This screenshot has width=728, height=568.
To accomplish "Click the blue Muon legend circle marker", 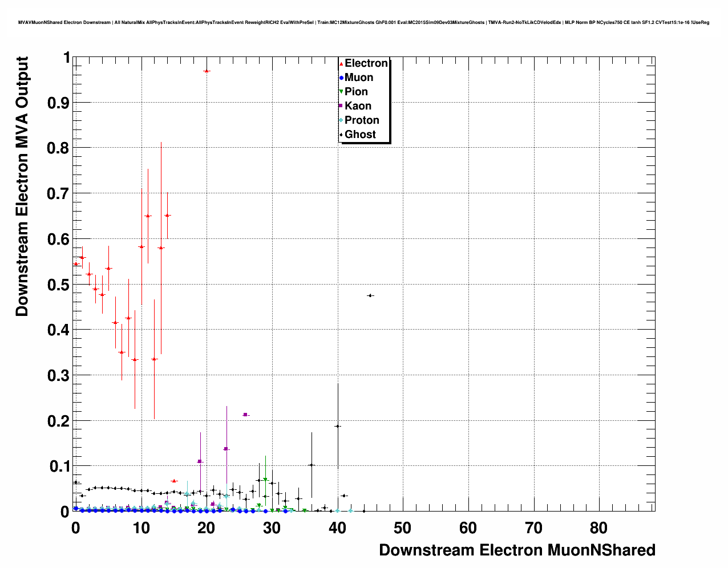I will coord(341,78).
